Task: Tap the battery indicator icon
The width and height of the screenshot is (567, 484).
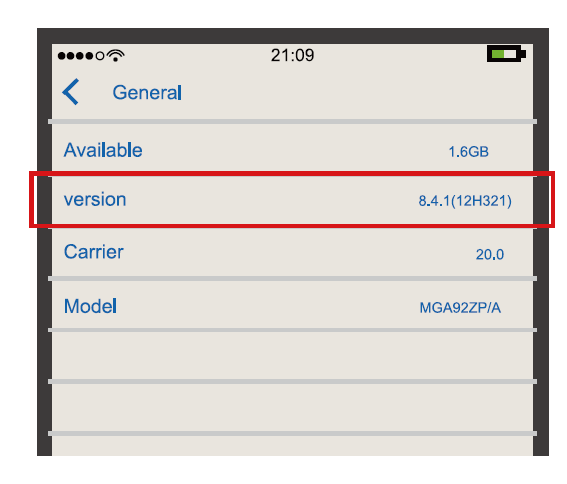Action: click(x=506, y=54)
